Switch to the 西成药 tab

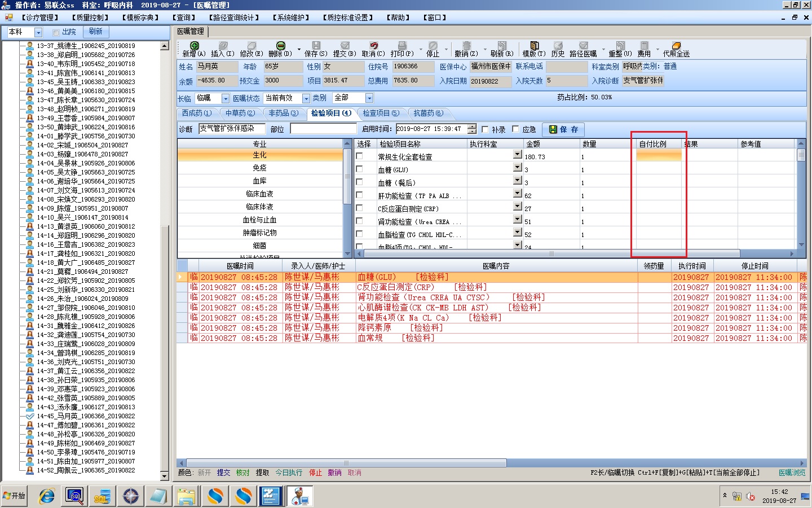[x=197, y=113]
